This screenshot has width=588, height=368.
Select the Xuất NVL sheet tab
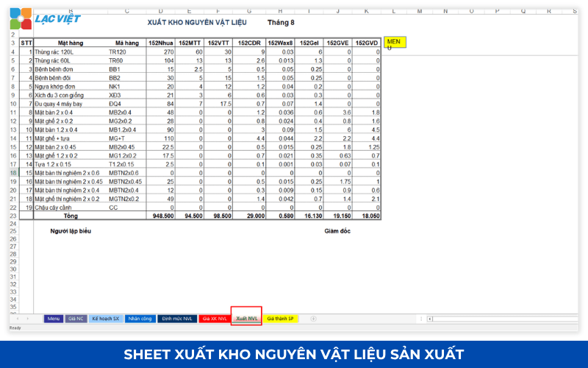pyautogui.click(x=246, y=319)
